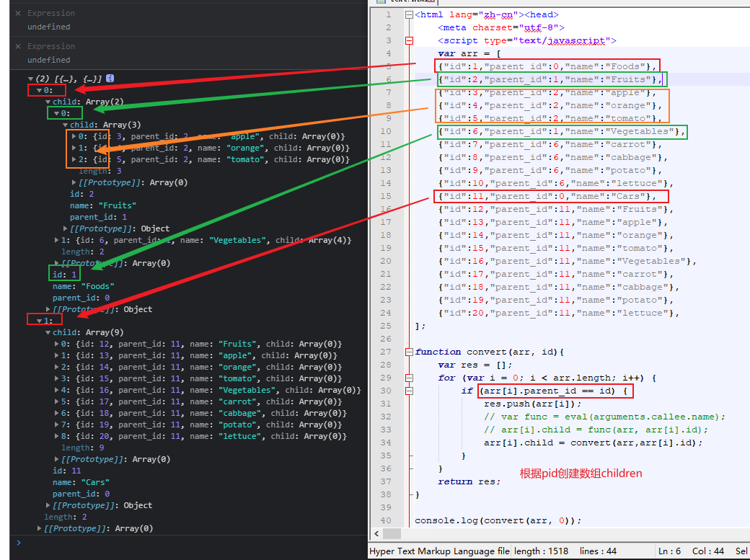
Task: Expand the Vegetables object with id 6
Action: click(x=56, y=240)
